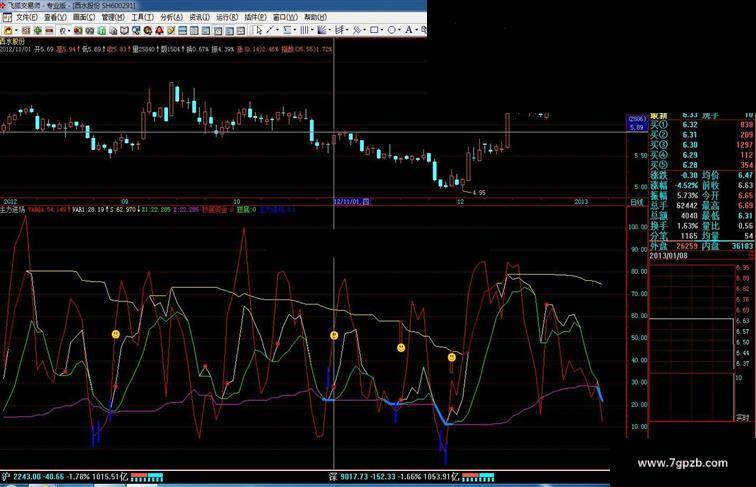The image size is (756, 487).
Task: Expand the rectangle tool dropdown arrow
Action: click(382, 30)
